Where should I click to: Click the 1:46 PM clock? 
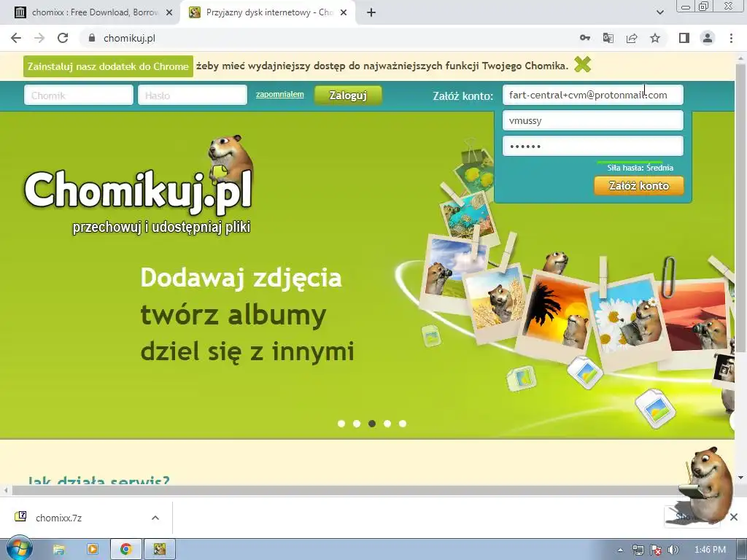[710, 550]
